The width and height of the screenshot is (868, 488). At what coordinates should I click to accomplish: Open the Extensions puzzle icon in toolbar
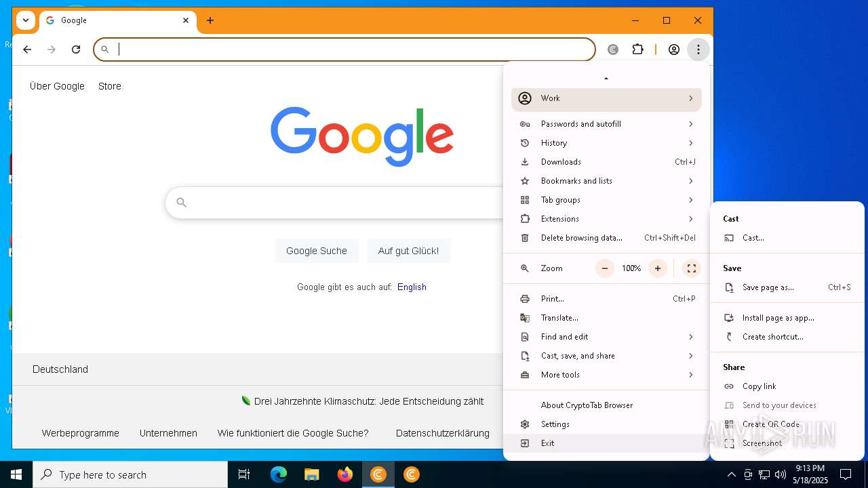(638, 49)
